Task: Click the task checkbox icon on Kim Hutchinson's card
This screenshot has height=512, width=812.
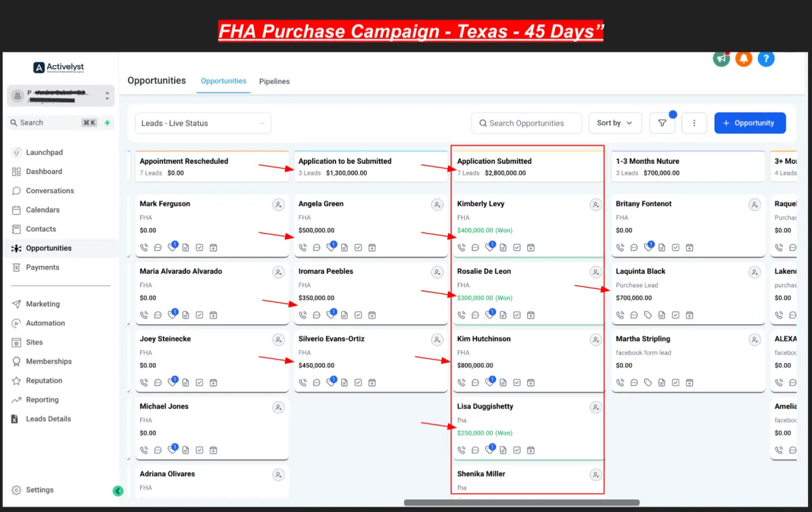Action: 517,383
